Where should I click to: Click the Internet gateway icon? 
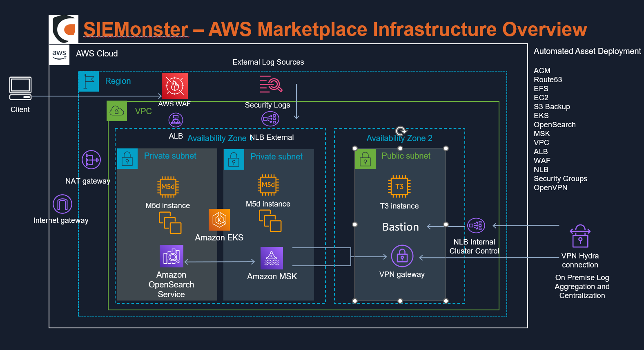click(62, 204)
